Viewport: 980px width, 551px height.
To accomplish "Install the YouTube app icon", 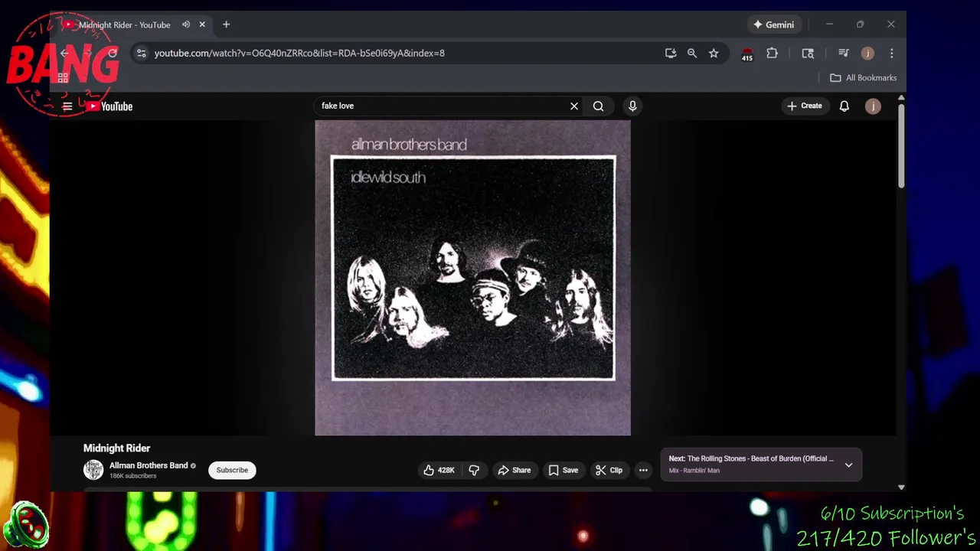I will [x=671, y=53].
